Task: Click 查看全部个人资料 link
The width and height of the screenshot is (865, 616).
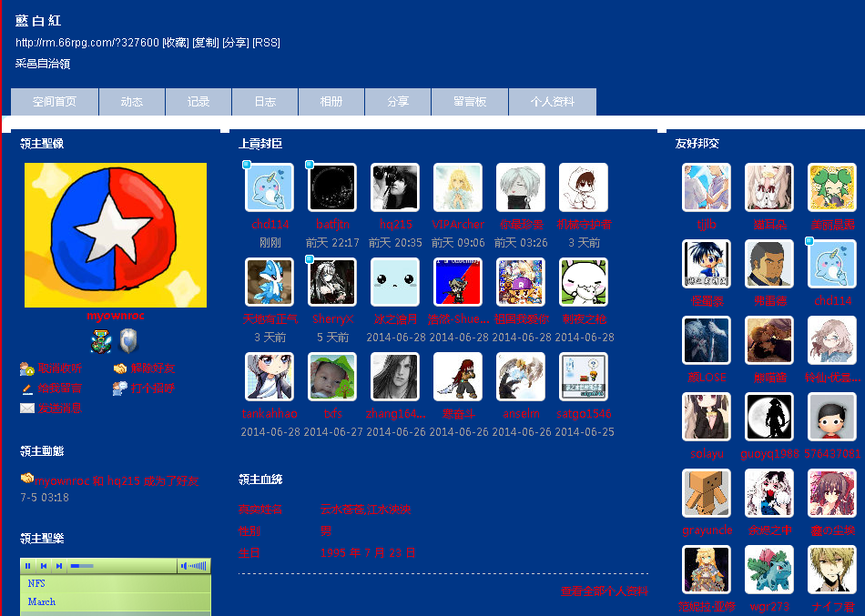Action: [604, 591]
